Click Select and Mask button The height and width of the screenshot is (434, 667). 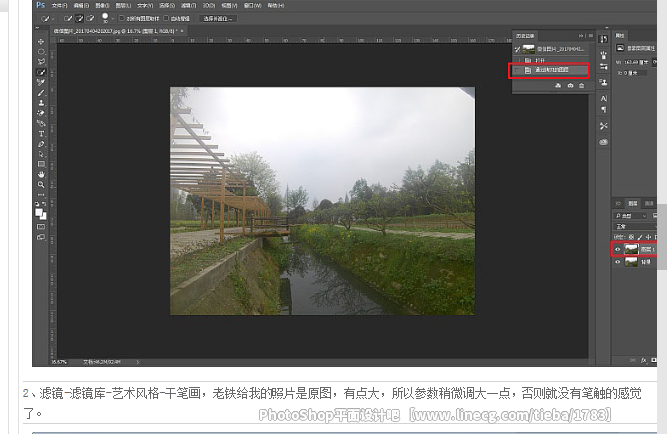tap(218, 19)
